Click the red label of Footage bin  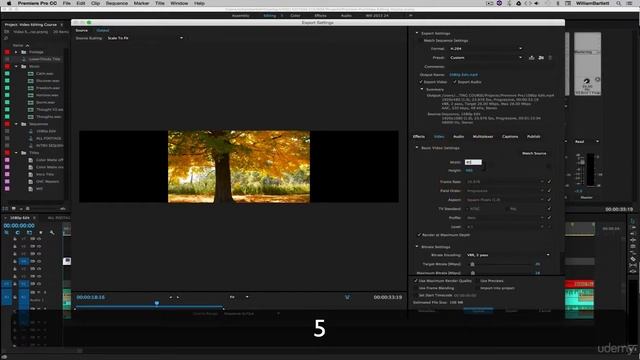[x=7, y=52]
